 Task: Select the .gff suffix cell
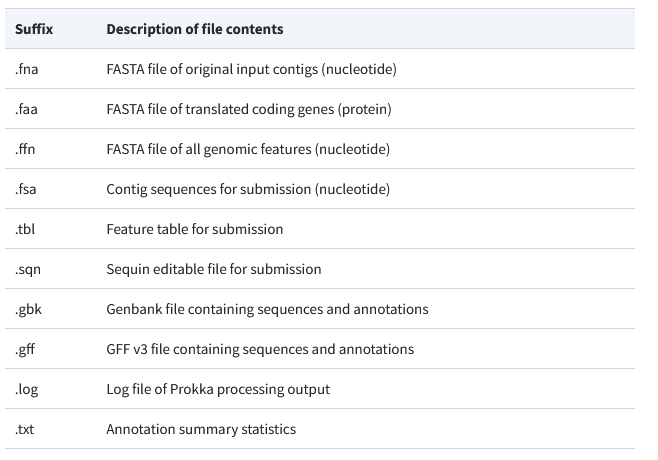click(26, 349)
